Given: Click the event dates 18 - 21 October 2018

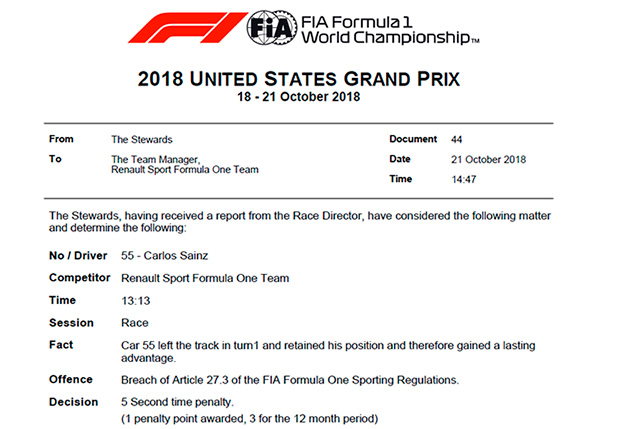Looking at the screenshot, I should 322,98.
